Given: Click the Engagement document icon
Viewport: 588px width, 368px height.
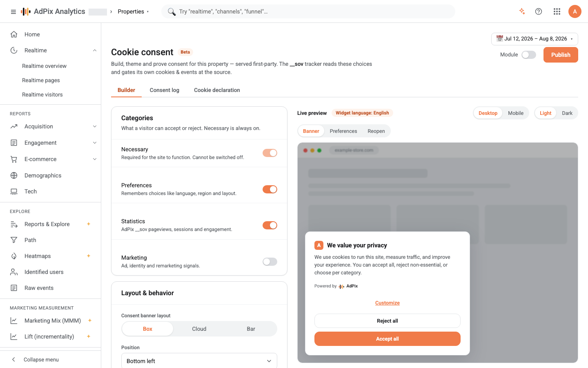Looking at the screenshot, I should (x=14, y=143).
